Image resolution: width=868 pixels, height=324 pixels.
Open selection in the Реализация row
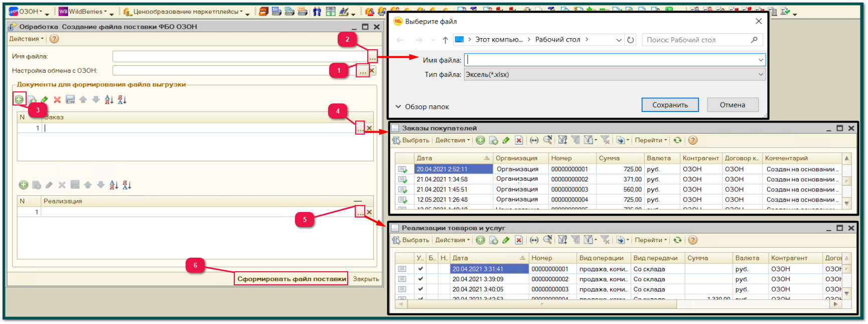360,212
